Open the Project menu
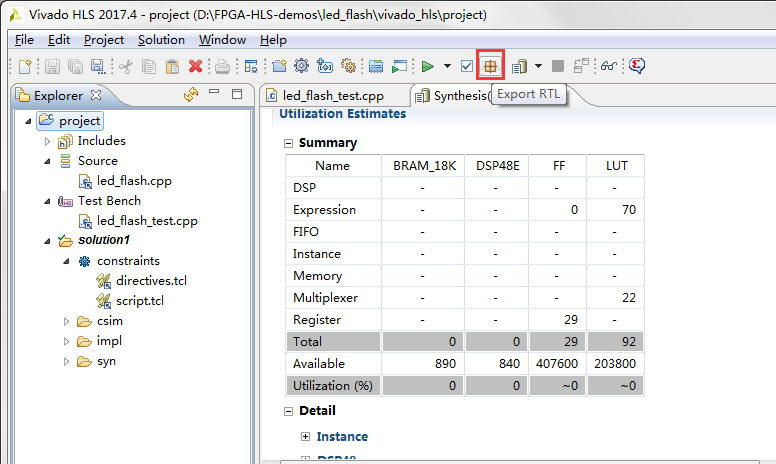Screen dimensions: 776x464 point(104,40)
